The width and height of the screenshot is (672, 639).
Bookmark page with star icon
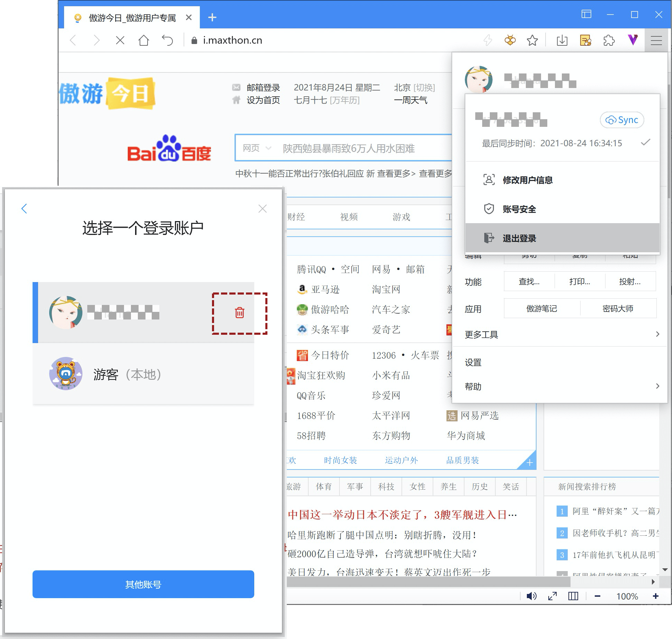click(532, 41)
